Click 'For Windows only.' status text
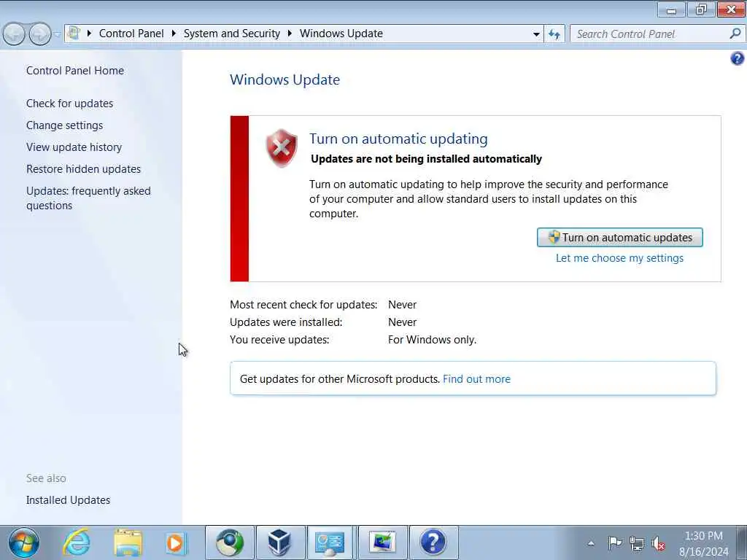 tap(432, 340)
